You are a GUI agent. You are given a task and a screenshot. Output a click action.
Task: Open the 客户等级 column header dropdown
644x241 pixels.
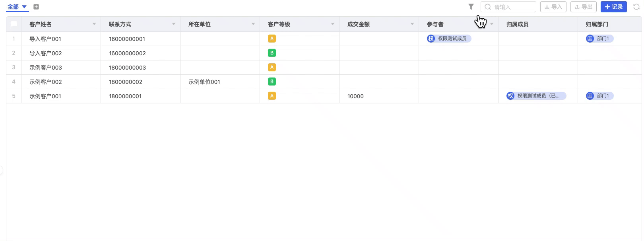(333, 24)
